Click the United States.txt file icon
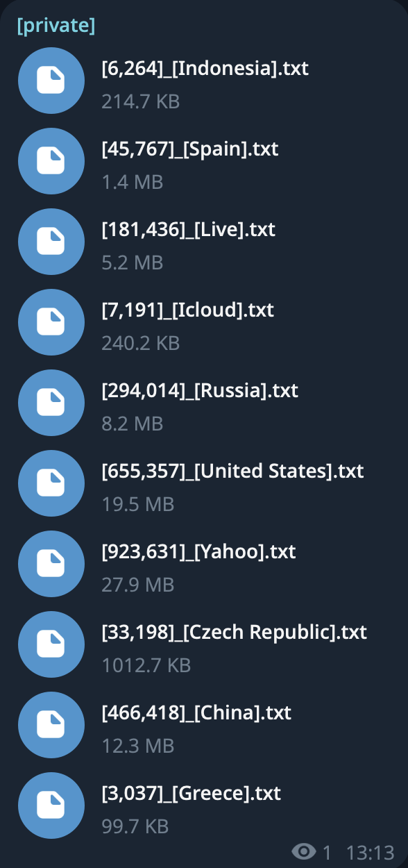This screenshot has width=408, height=868. click(51, 483)
